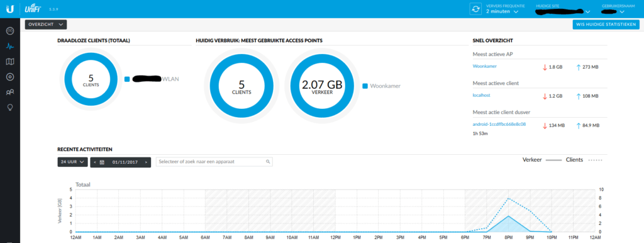The image size is (644, 243).
Task: Click android client red download arrow
Action: click(x=545, y=125)
